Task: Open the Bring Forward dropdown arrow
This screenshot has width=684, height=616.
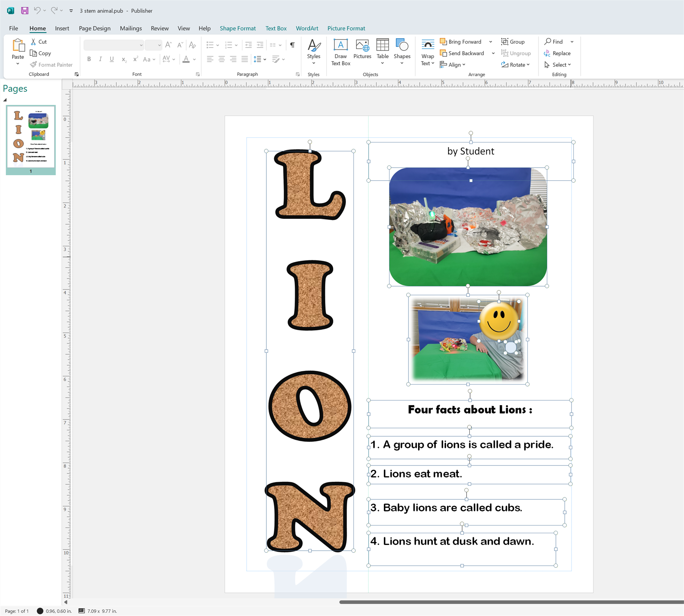Action: click(491, 41)
